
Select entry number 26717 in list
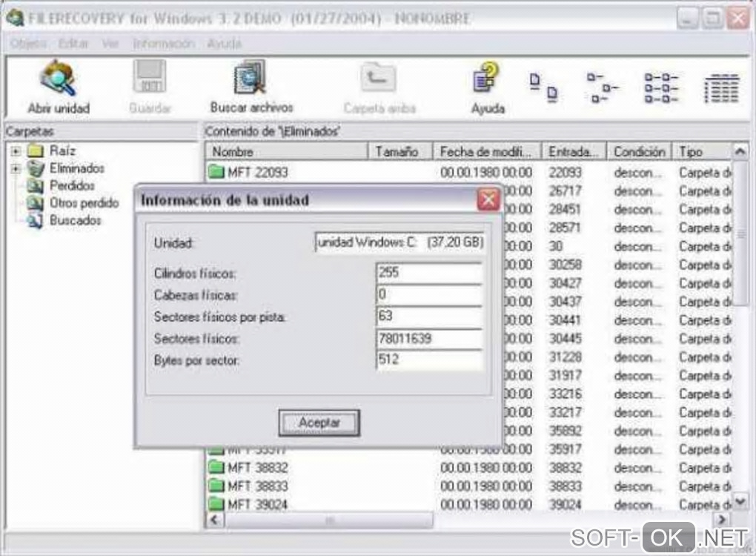[565, 191]
